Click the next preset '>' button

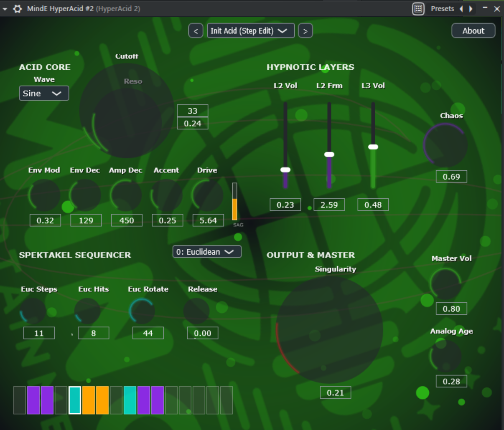tap(305, 31)
